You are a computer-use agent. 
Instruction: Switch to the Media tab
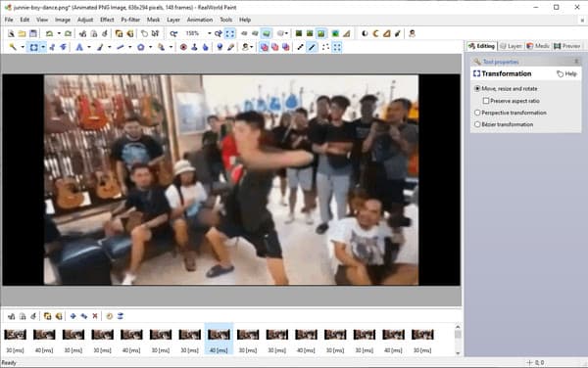pyautogui.click(x=538, y=46)
